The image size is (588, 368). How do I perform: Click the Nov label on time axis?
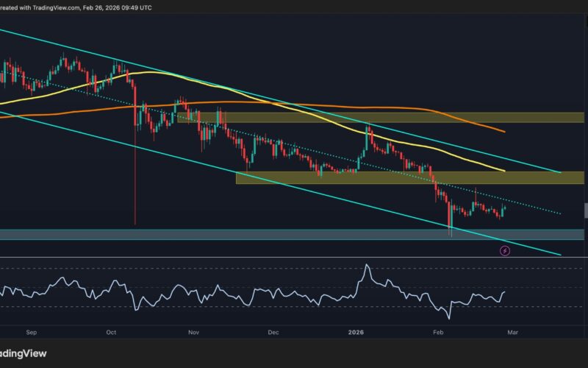(x=193, y=332)
